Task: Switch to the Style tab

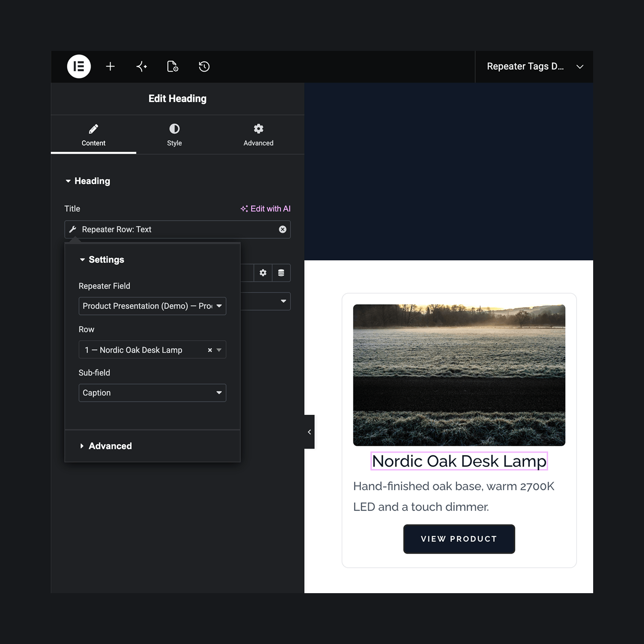Action: pos(174,135)
